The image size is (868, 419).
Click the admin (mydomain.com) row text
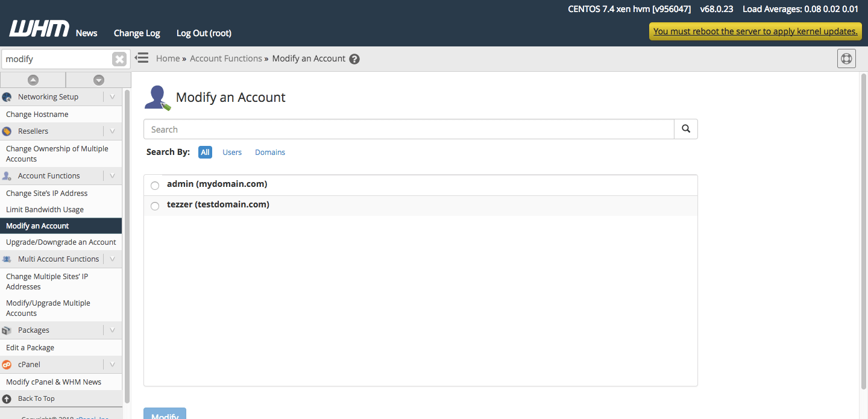(217, 184)
